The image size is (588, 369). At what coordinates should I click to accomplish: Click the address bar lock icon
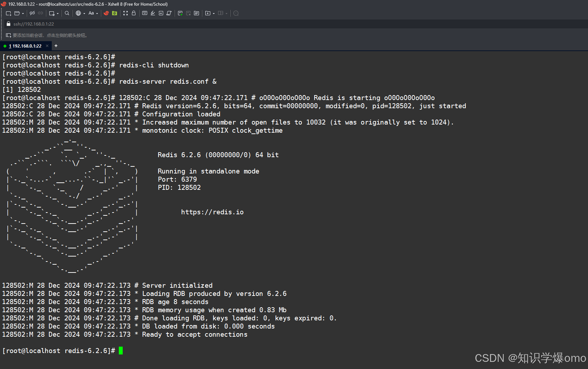click(9, 24)
